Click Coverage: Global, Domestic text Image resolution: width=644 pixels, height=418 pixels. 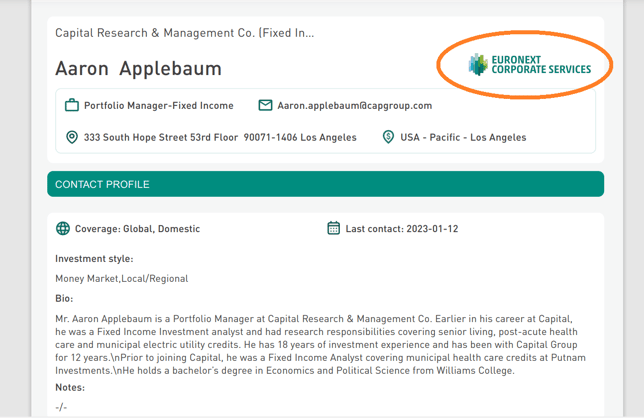[137, 229]
